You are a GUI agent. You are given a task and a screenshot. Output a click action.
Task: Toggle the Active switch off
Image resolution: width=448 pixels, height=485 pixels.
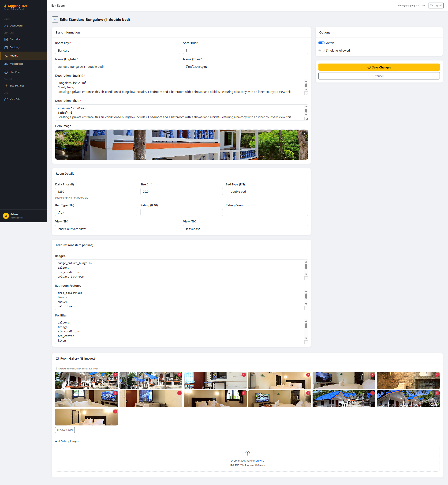[321, 43]
